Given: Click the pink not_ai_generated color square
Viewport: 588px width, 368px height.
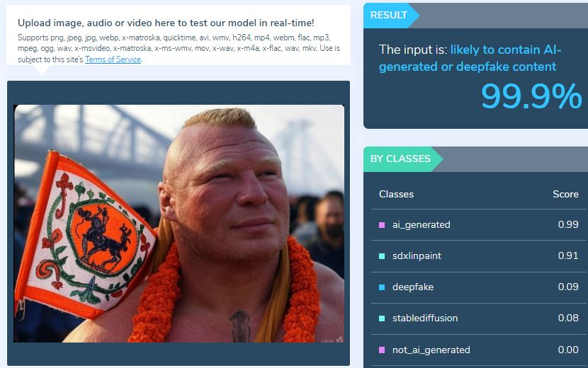Looking at the screenshot, I should point(382,350).
